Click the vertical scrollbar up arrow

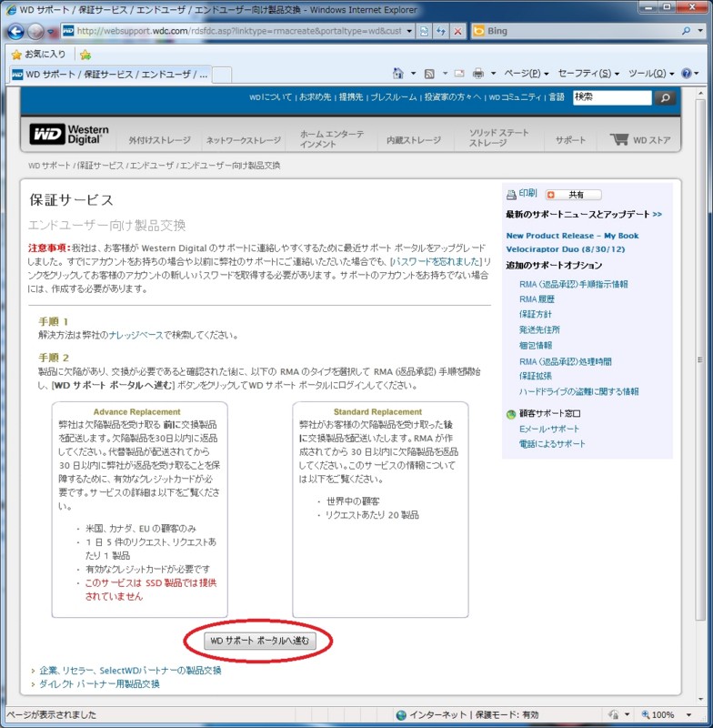[x=700, y=94]
